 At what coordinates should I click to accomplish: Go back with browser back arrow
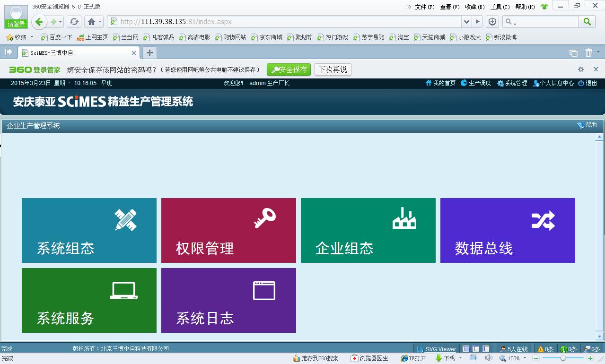(x=39, y=21)
